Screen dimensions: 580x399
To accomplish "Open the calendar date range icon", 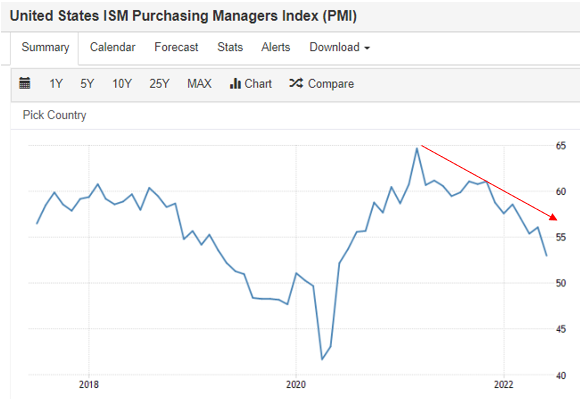I will coord(25,83).
